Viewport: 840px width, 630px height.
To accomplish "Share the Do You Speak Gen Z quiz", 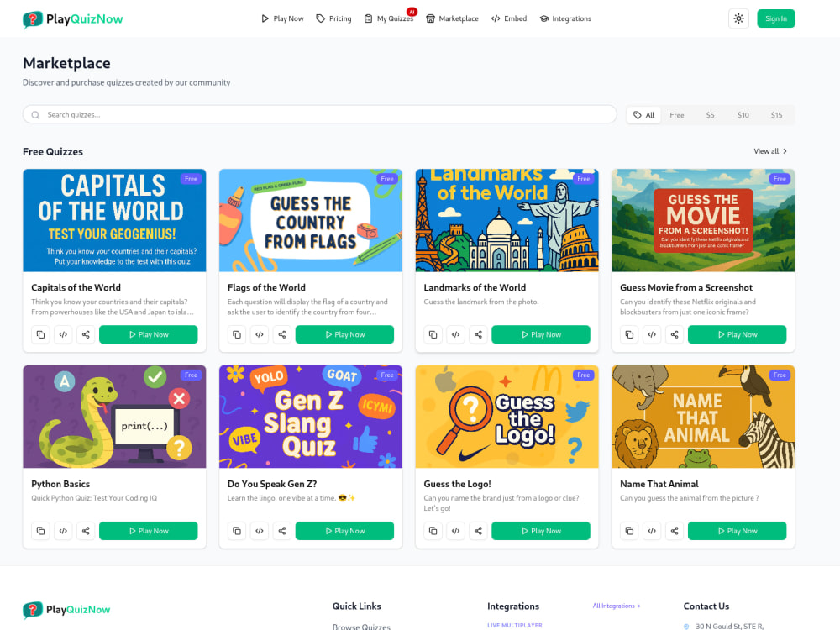I will click(x=281, y=531).
